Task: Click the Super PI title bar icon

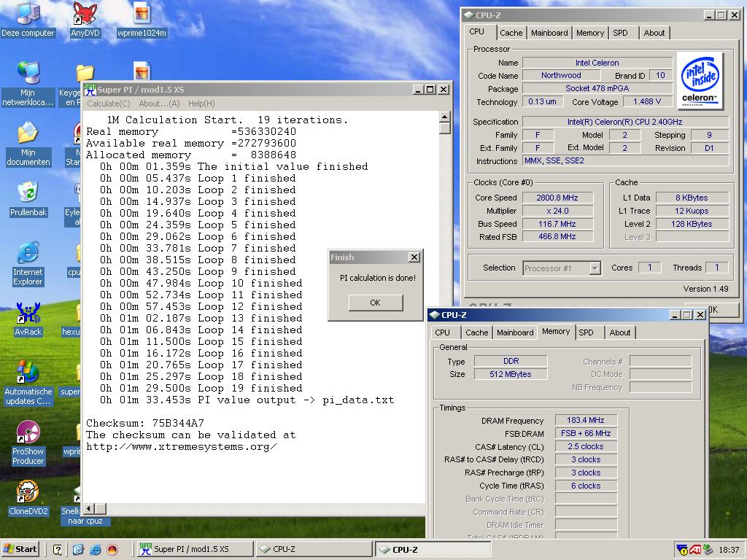Action: tap(90, 90)
